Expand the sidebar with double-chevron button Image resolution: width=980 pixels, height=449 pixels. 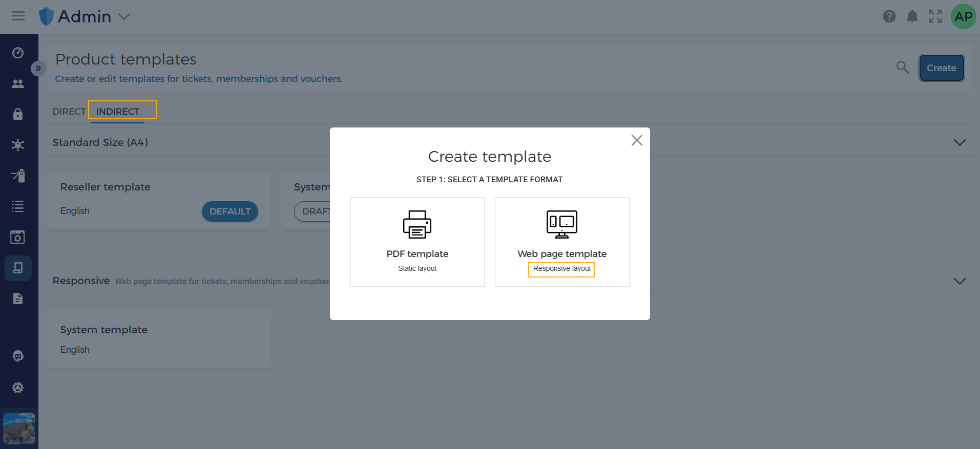click(x=38, y=68)
